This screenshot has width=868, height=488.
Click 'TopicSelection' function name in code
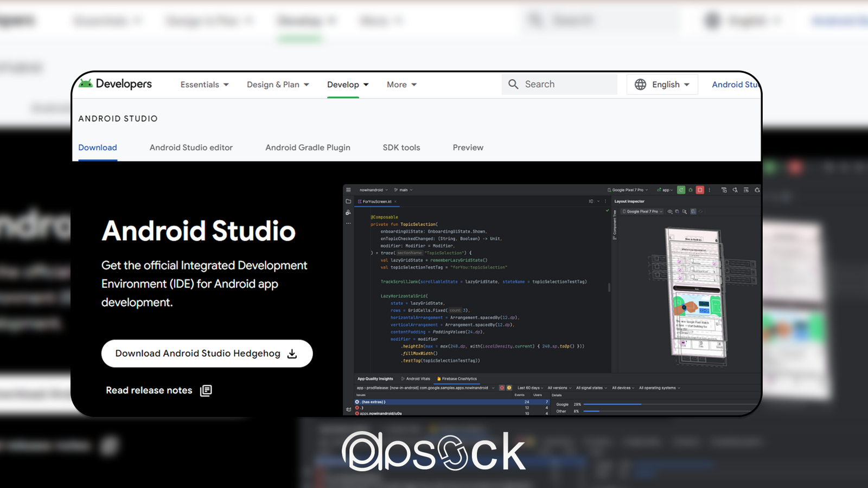pos(418,224)
